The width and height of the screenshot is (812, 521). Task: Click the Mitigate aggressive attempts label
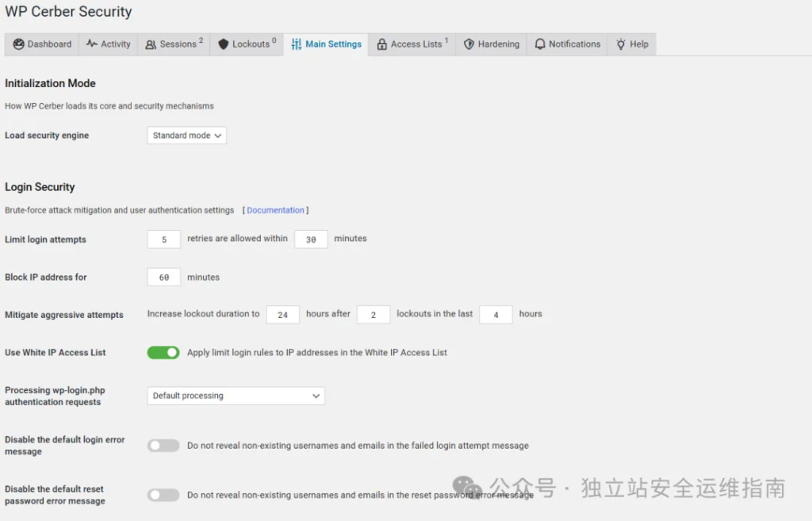click(64, 315)
